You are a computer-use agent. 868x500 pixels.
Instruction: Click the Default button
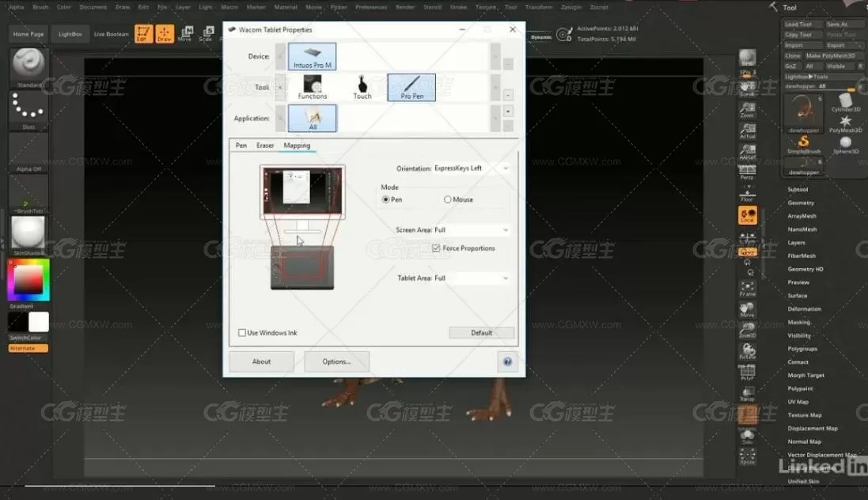(x=482, y=333)
